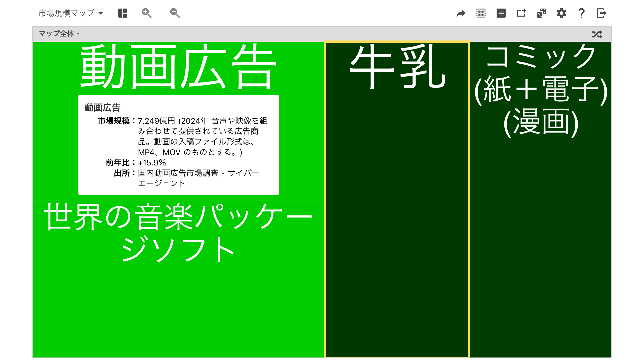This screenshot has width=644, height=362.
Task: Open help via the question mark icon
Action: (x=581, y=13)
